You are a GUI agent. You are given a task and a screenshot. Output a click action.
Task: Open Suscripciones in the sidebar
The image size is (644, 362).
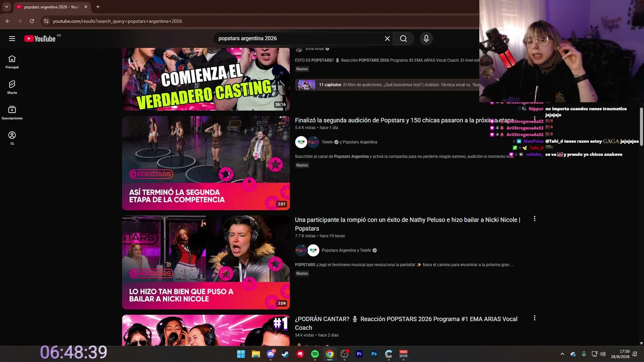(x=12, y=113)
